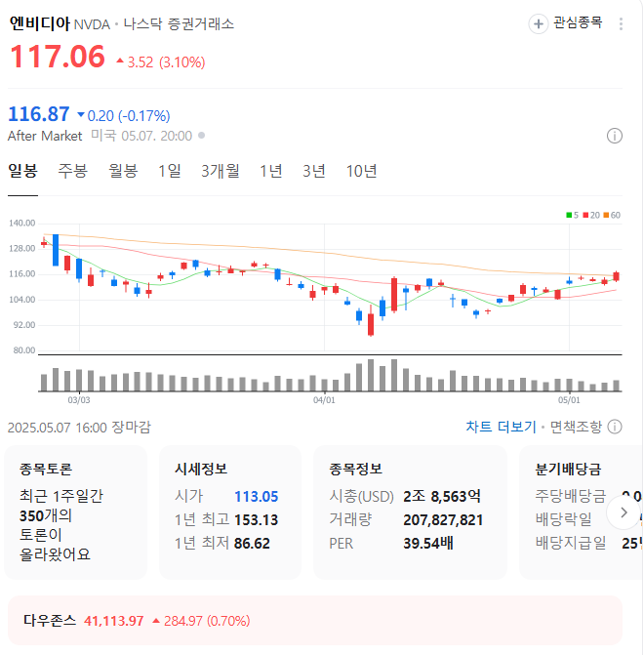Click the PER value 39.54배

428,544
